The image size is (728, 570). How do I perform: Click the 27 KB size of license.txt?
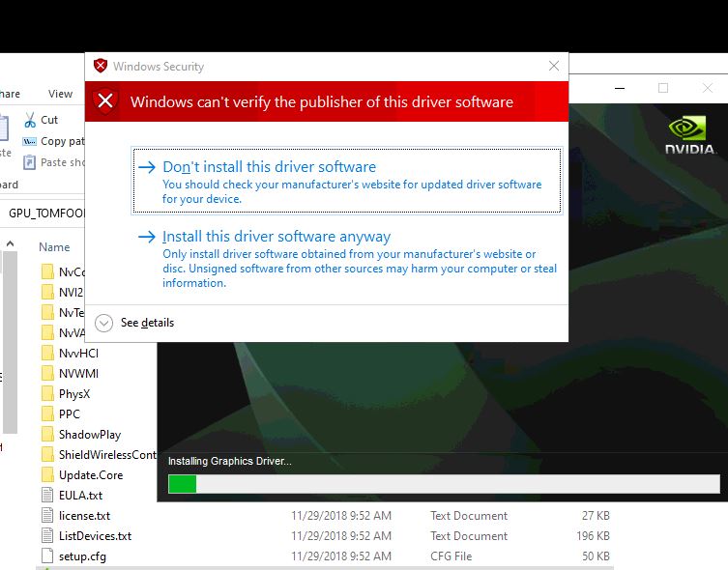pos(596,516)
